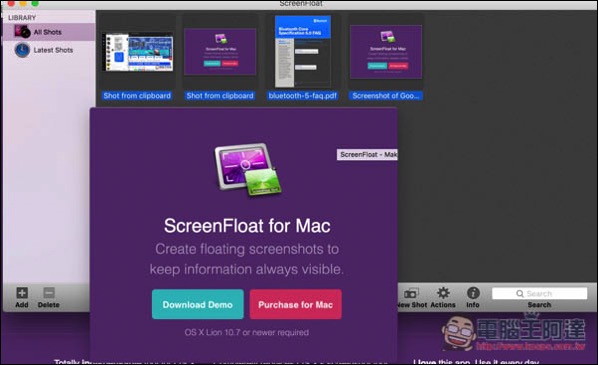Select the first Shot from clipboard thumbnail
The image size is (598, 365).
click(x=138, y=52)
